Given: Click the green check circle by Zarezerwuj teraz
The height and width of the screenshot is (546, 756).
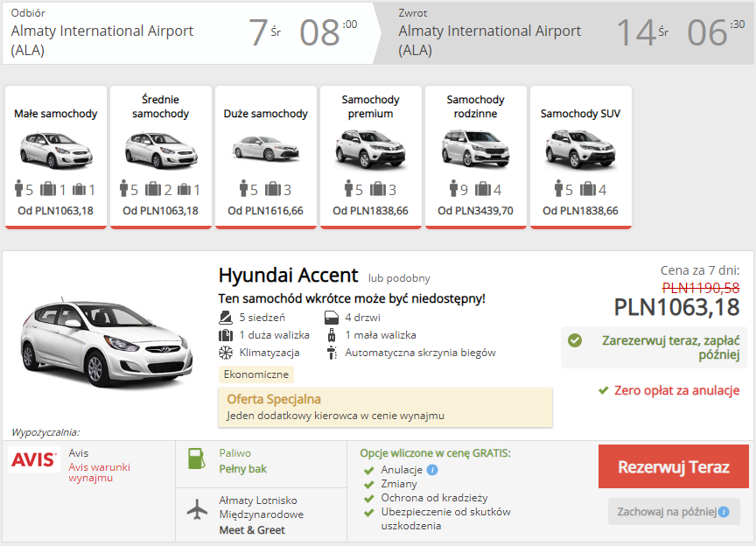Looking at the screenshot, I should pos(575,340).
